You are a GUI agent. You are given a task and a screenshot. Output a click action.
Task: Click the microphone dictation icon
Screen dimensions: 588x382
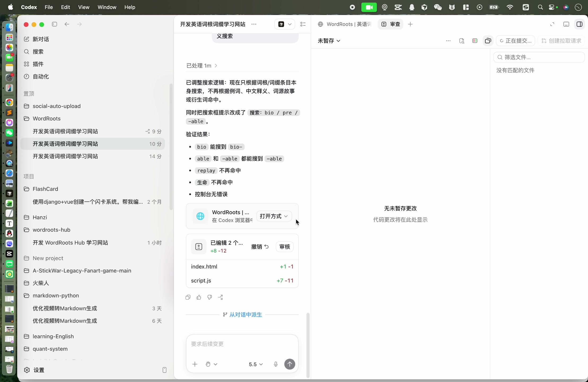click(276, 364)
